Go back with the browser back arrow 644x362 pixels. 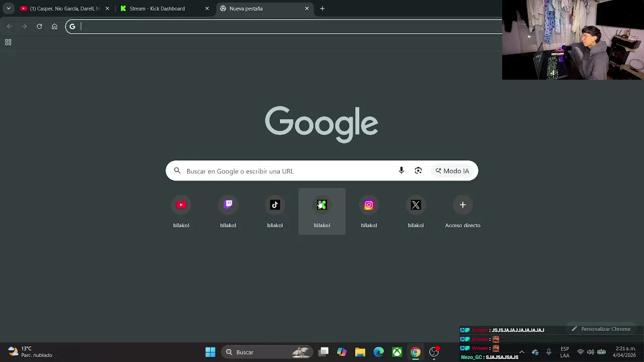pos(9,27)
